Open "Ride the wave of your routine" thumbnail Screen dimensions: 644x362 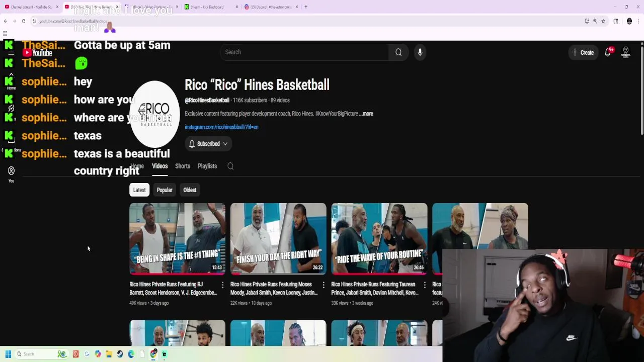[x=379, y=239]
